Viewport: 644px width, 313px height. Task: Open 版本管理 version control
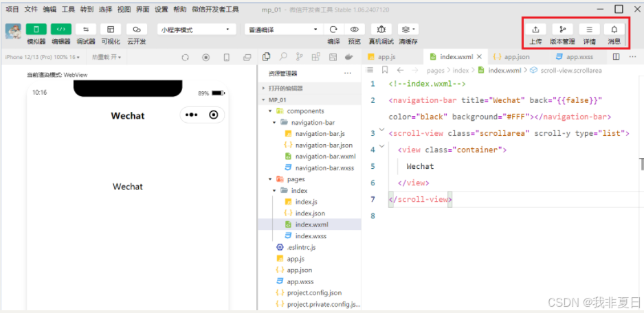click(562, 29)
